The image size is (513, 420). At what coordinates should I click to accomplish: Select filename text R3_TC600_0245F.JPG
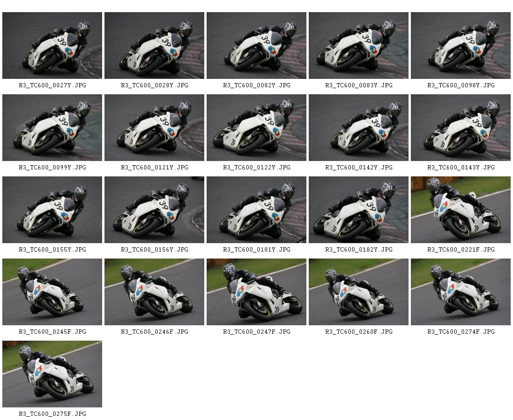(52, 332)
